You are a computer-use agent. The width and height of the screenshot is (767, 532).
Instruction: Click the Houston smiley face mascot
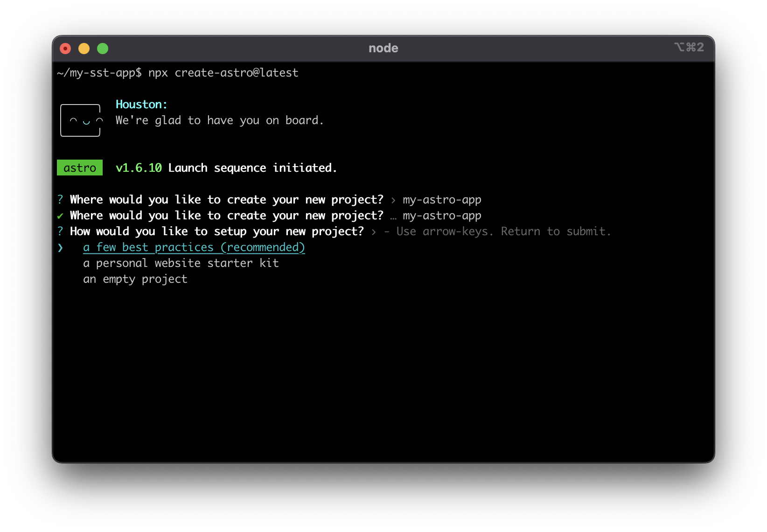pyautogui.click(x=80, y=120)
